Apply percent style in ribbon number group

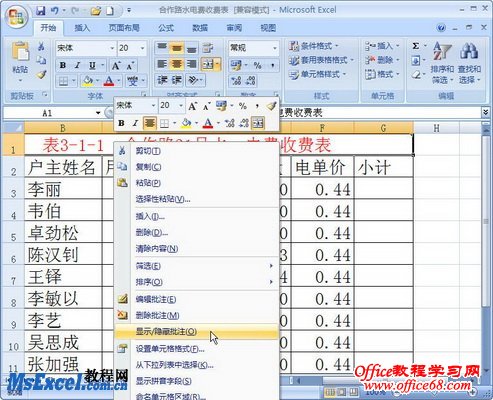pyautogui.click(x=257, y=65)
